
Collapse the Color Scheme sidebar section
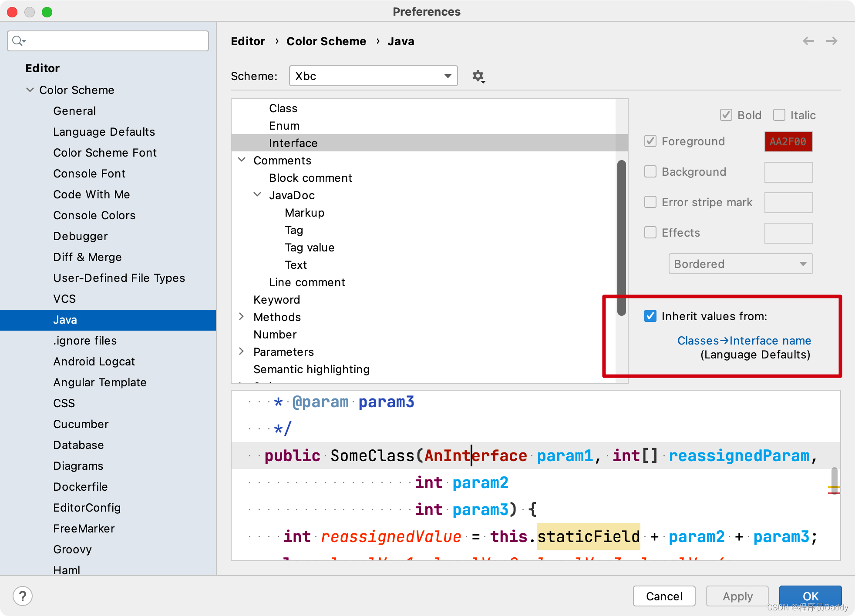pyautogui.click(x=30, y=90)
